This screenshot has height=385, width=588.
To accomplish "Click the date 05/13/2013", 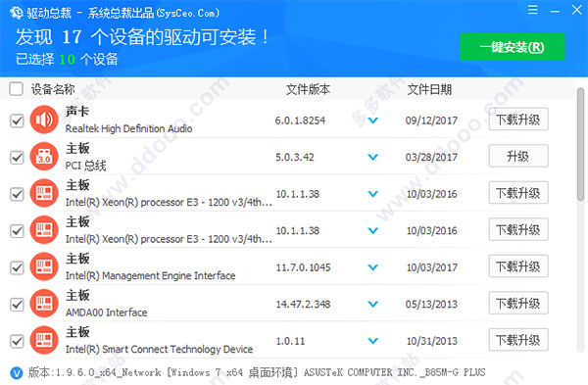I will (431, 305).
